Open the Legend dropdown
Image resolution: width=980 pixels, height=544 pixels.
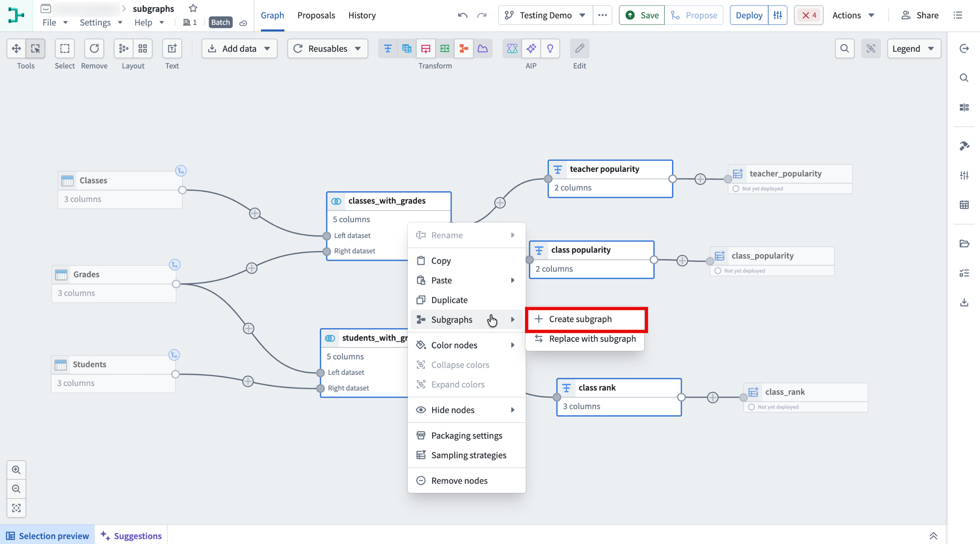(x=914, y=48)
